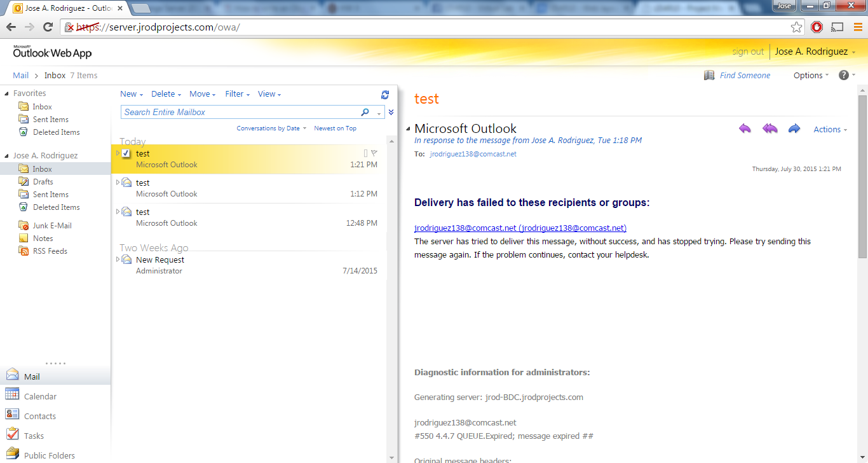This screenshot has height=463, width=868.
Task: Click Find Someone link
Action: point(745,75)
